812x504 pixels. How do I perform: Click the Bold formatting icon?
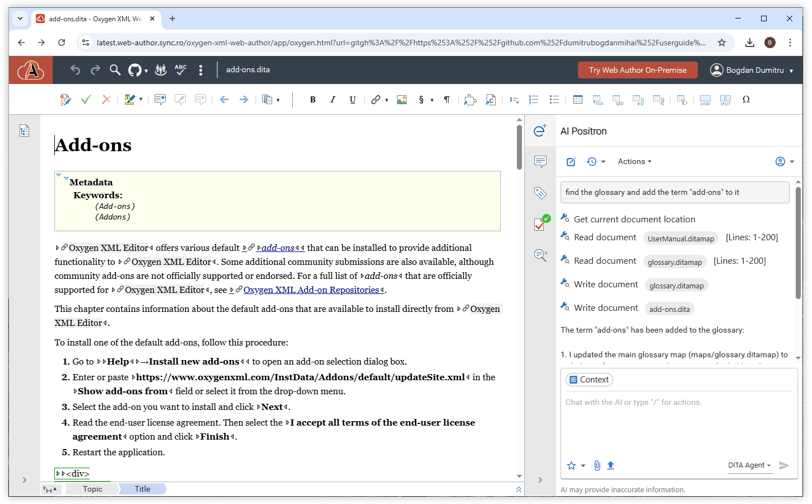pos(312,100)
